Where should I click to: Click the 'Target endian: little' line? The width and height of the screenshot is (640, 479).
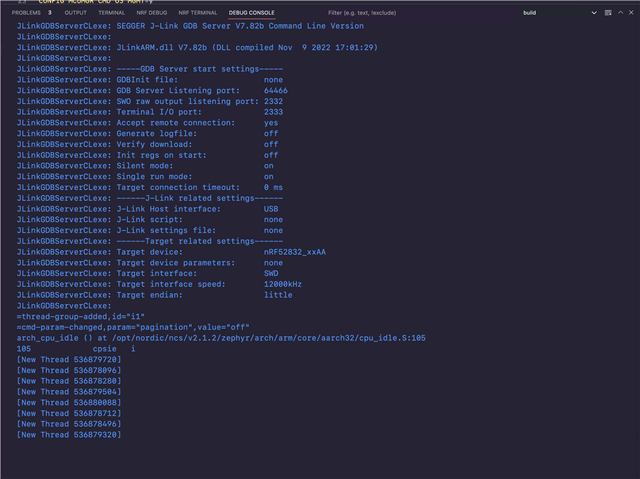154,295
